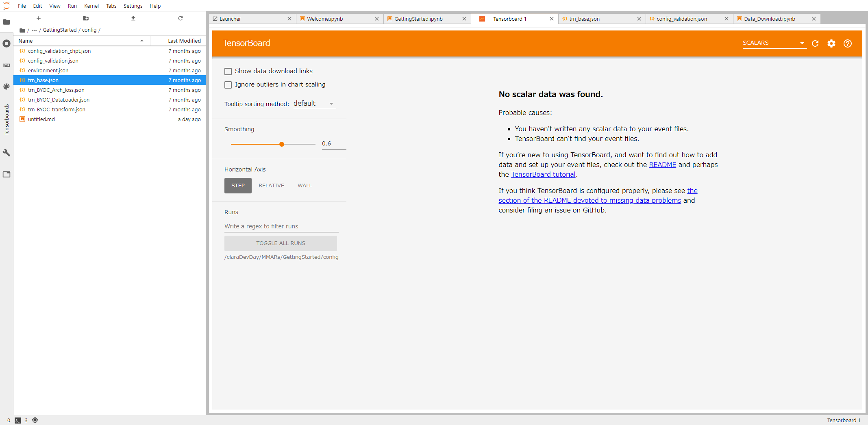Open the Tooltip sorting method dropdown
Screen dimensions: 868x425
pyautogui.click(x=315, y=104)
